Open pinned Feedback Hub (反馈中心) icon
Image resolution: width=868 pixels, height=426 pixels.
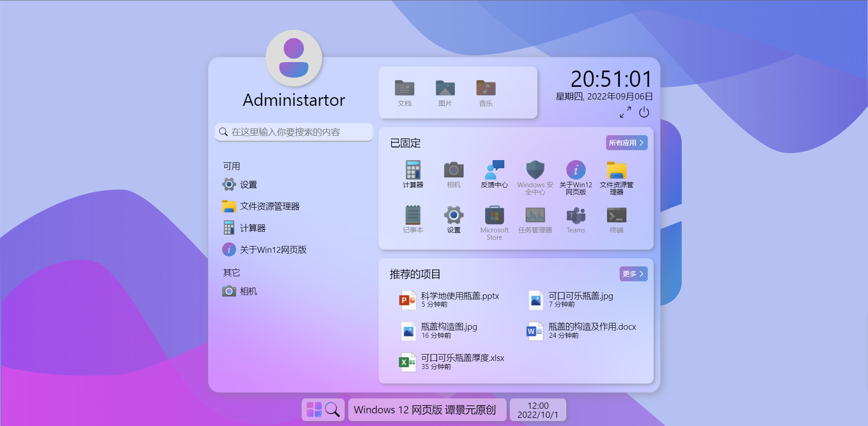pos(494,170)
